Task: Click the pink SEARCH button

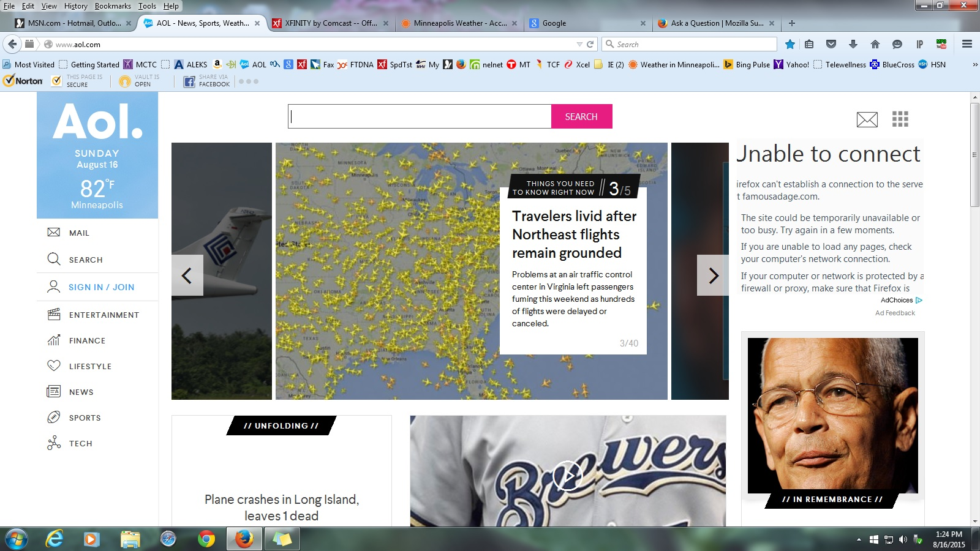Action: click(x=581, y=116)
